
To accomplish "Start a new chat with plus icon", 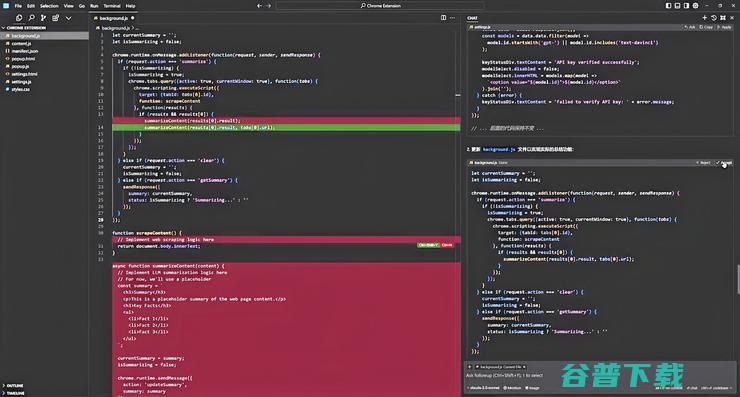I will (705, 18).
